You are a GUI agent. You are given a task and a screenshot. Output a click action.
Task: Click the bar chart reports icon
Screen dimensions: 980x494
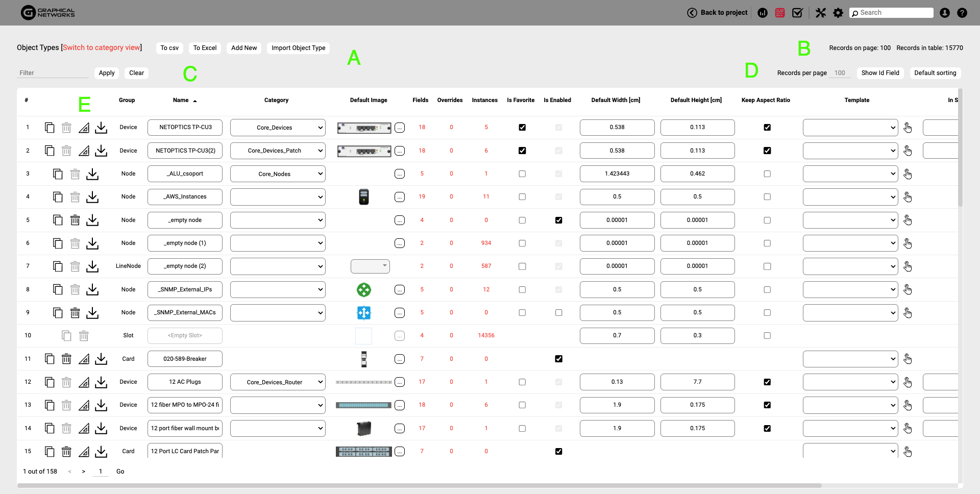click(x=763, y=13)
